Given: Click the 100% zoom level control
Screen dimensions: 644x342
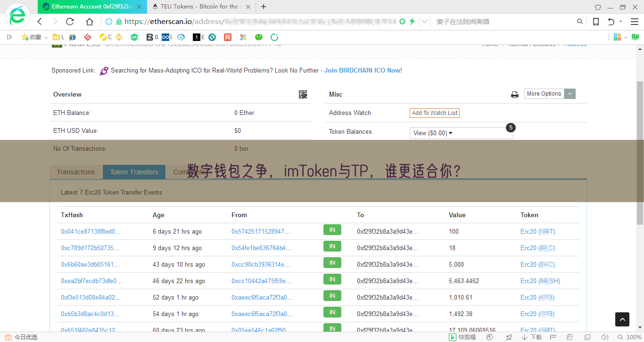Looking at the screenshot, I should pos(630,337).
